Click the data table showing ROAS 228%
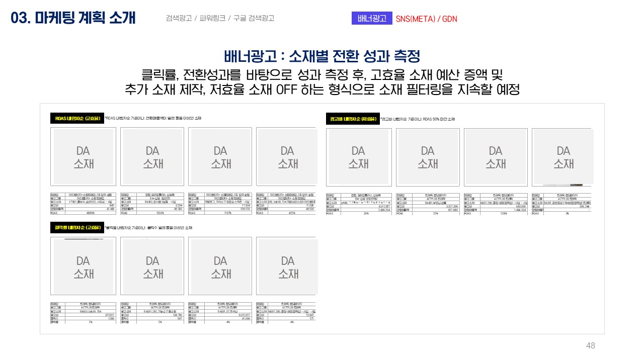Image resolution: width=644 pixels, height=362 pixels. coord(496,204)
